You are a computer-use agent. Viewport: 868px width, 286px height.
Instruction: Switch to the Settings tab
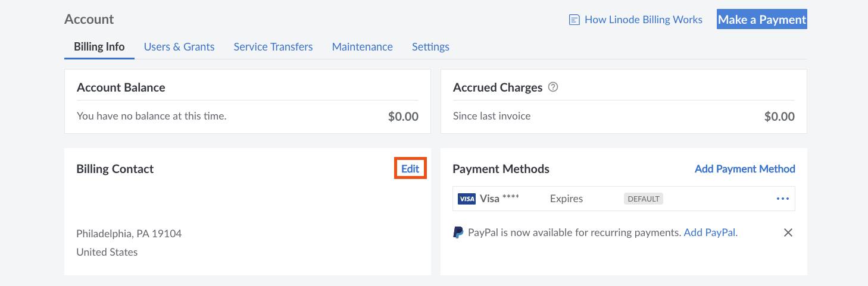point(430,46)
